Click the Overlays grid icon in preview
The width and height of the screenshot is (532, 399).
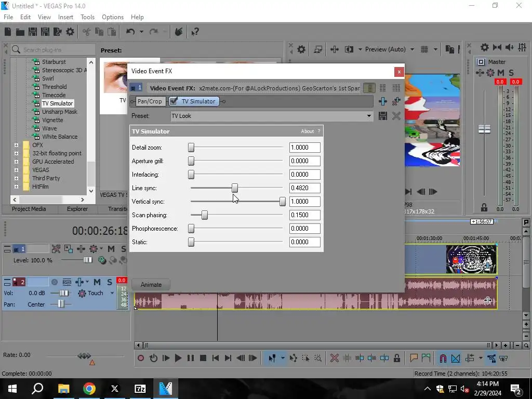pyautogui.click(x=424, y=49)
